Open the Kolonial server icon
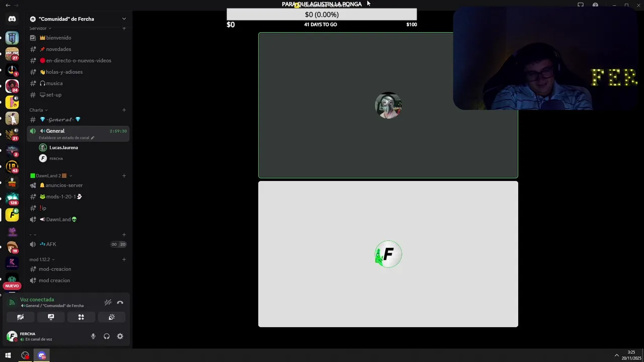The width and height of the screenshot is (644, 362). click(x=12, y=263)
